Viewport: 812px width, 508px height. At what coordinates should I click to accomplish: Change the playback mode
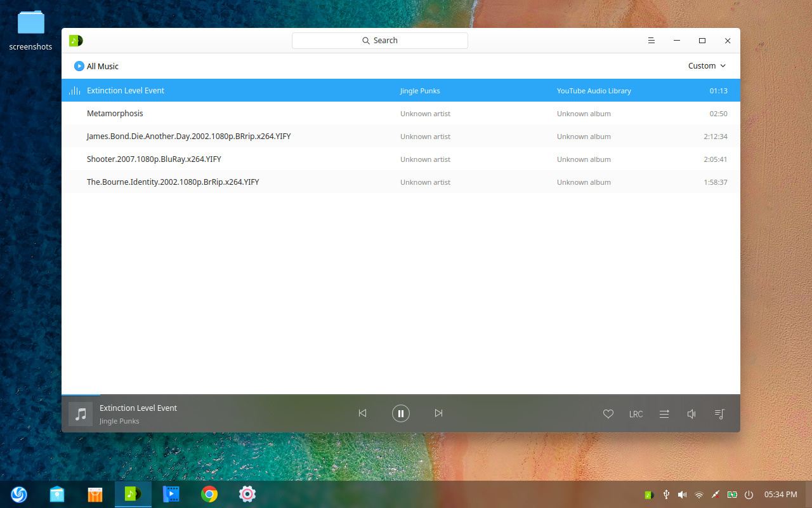point(664,413)
